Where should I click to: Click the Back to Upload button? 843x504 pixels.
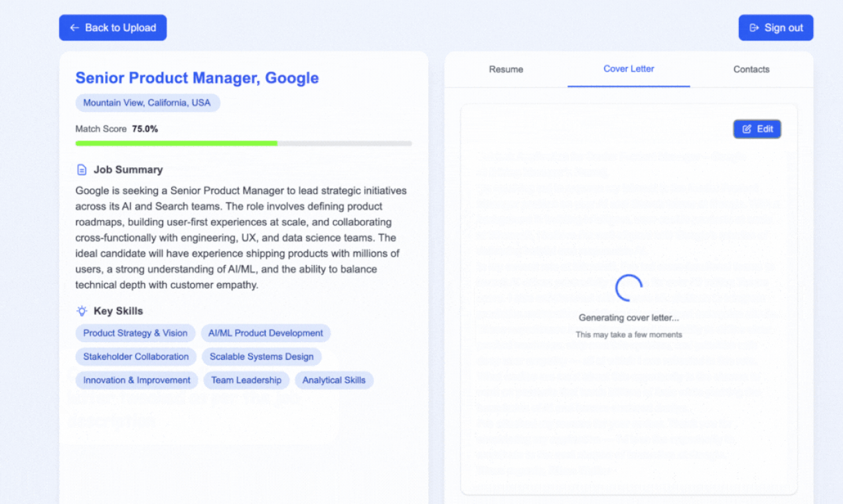pyautogui.click(x=113, y=28)
